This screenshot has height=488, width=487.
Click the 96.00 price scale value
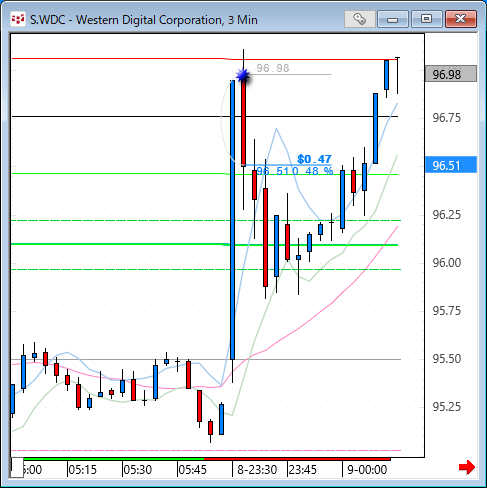pos(447,263)
